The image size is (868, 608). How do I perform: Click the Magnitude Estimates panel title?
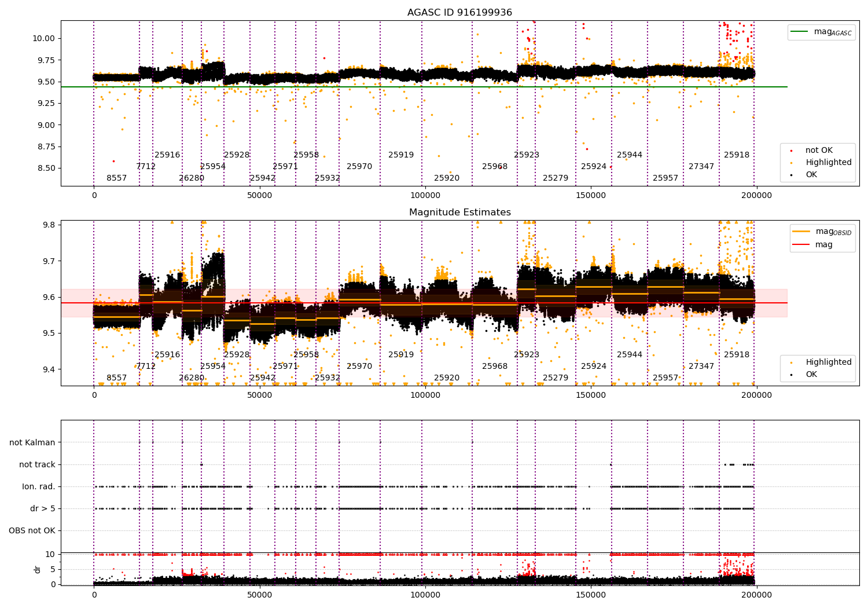[459, 213]
